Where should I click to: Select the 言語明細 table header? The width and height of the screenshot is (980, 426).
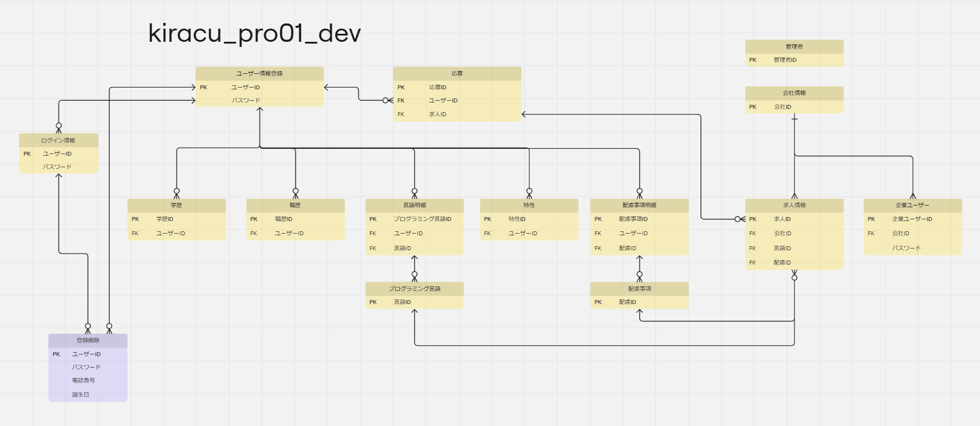tap(414, 205)
